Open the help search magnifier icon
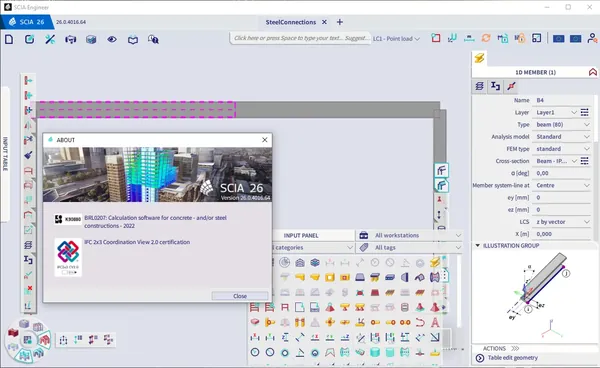Screen dimensions: 600x368 point(153,39)
